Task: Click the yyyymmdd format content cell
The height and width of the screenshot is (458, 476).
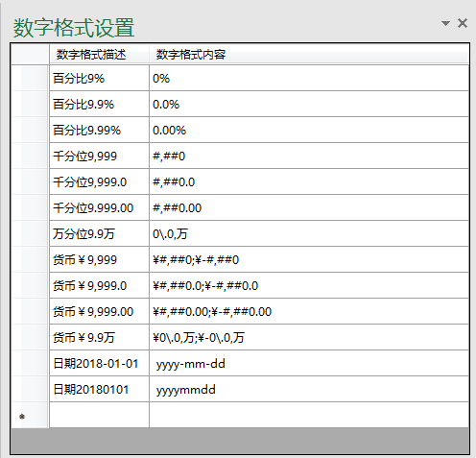Action: pyautogui.click(x=309, y=390)
